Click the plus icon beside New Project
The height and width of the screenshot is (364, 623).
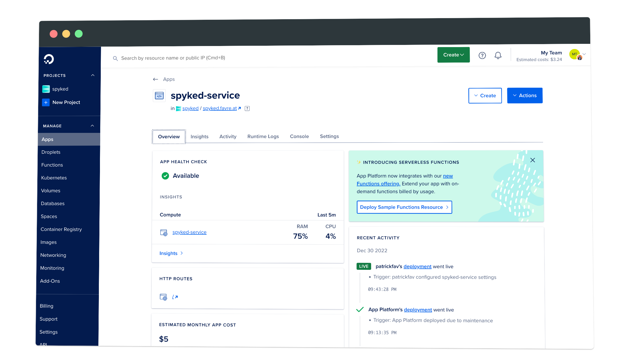[x=46, y=102]
